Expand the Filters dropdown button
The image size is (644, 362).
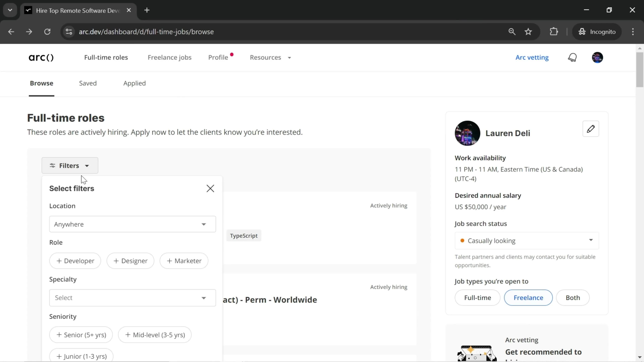tap(70, 165)
